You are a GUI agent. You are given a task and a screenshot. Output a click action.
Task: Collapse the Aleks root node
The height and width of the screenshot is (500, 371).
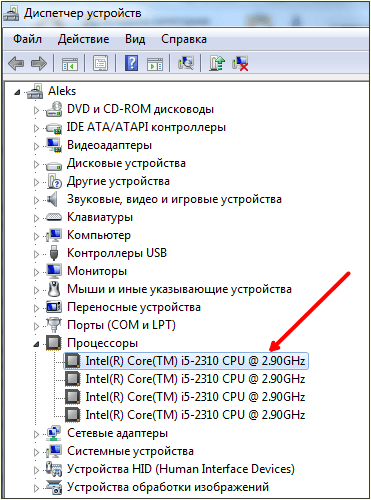pyautogui.click(x=18, y=92)
